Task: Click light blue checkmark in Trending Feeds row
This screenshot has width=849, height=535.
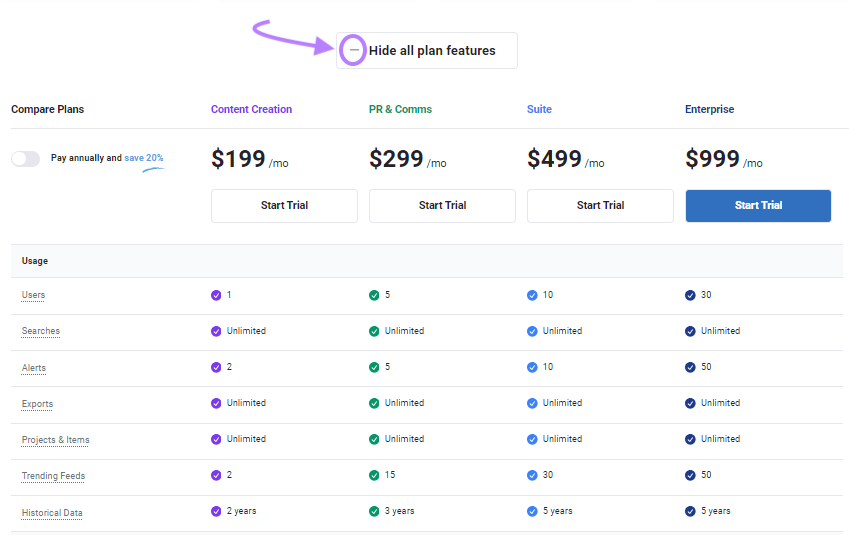Action: [532, 475]
